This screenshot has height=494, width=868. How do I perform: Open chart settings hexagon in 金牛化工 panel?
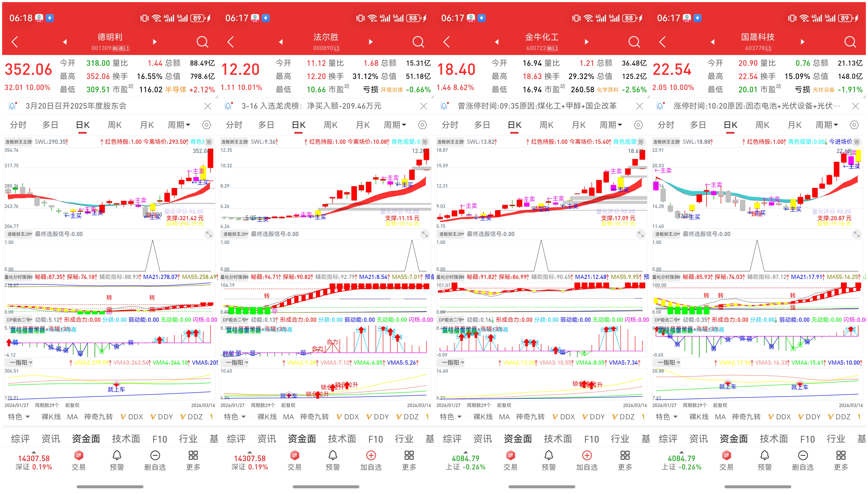pos(638,125)
